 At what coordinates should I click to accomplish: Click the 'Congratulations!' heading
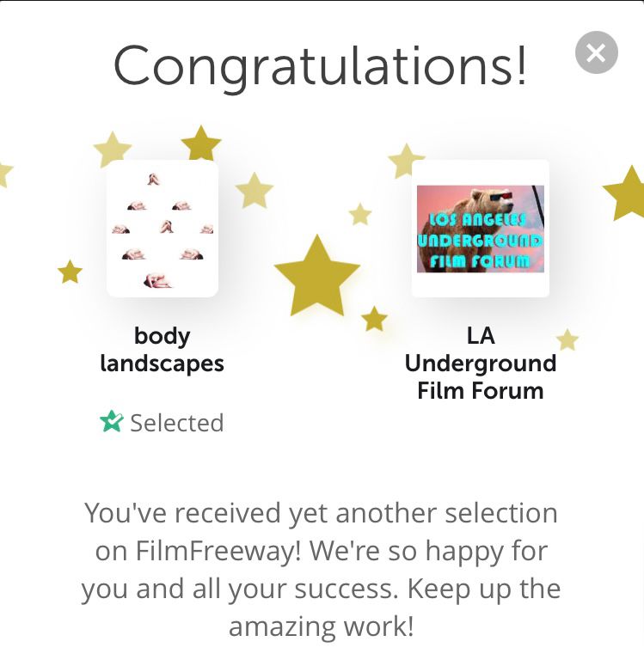coord(320,65)
